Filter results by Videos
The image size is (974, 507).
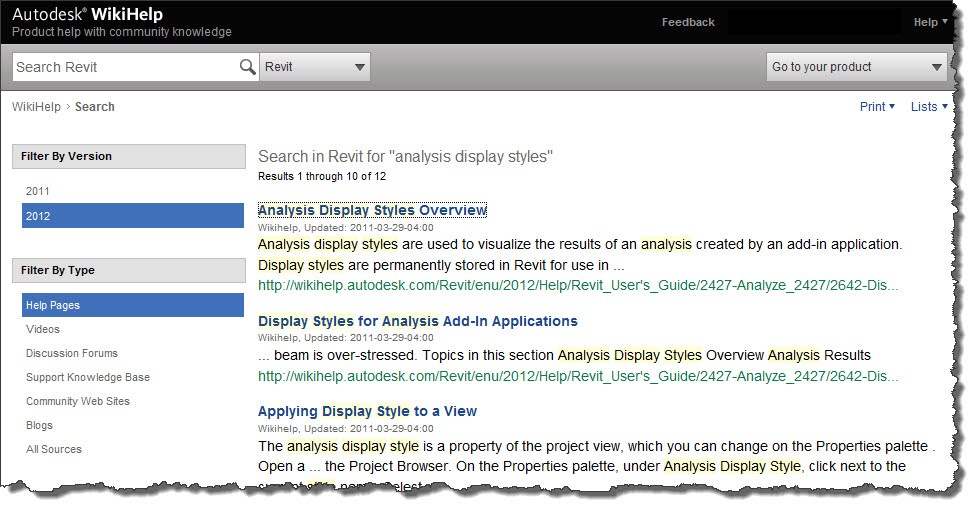(43, 329)
